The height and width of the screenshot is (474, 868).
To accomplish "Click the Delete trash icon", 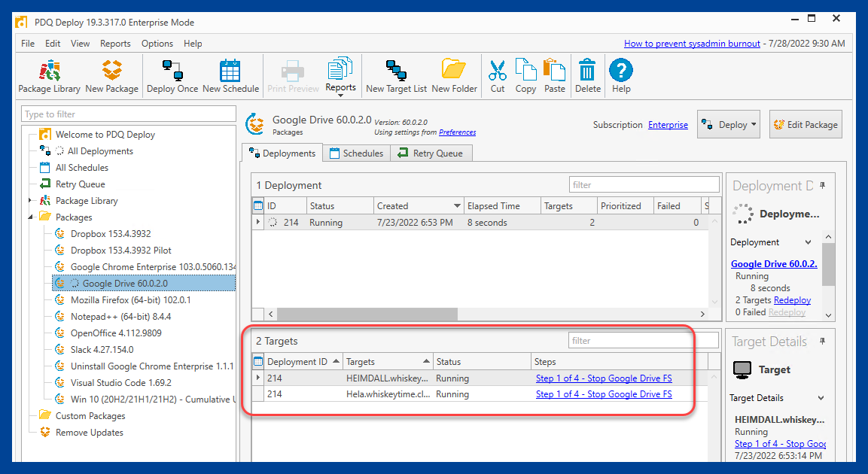I will (587, 76).
